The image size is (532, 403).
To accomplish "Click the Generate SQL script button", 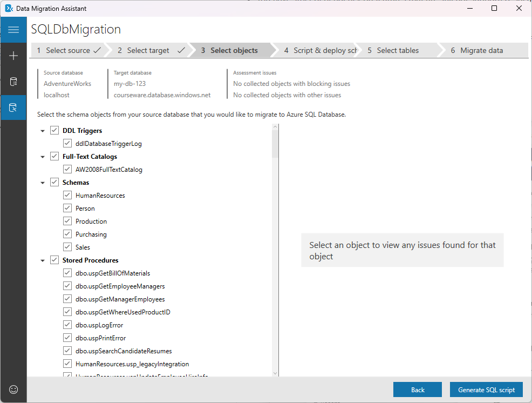I will click(x=486, y=389).
